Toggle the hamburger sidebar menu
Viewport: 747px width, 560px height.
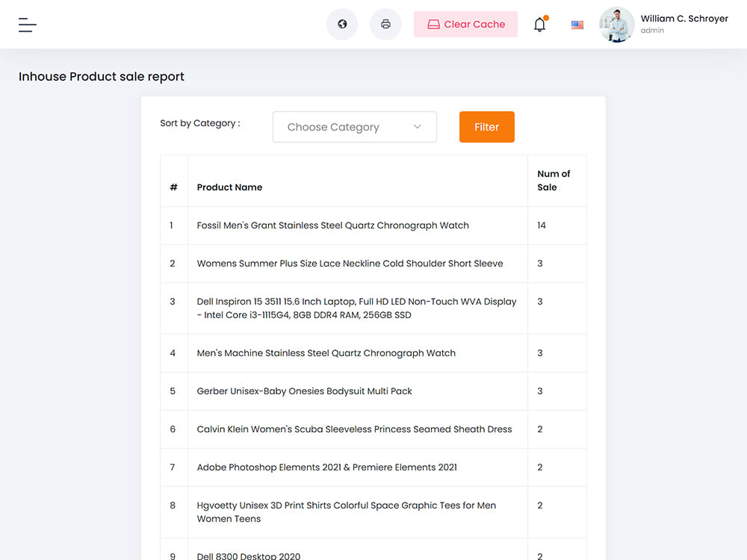(27, 25)
